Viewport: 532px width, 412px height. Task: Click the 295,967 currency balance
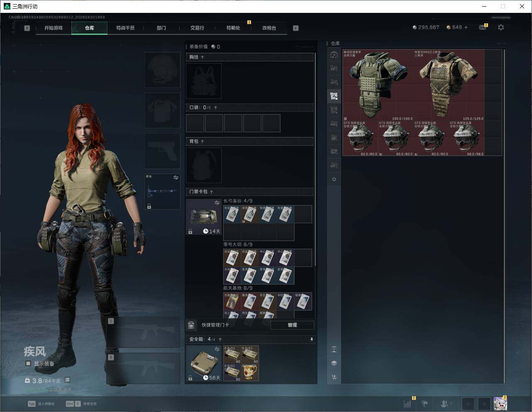point(426,27)
